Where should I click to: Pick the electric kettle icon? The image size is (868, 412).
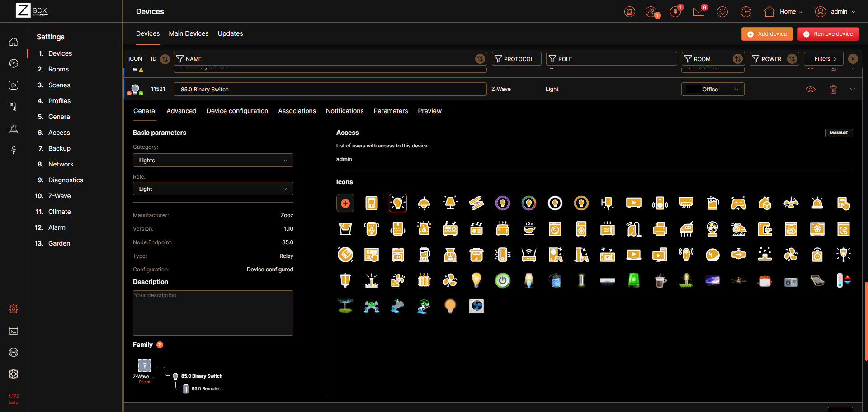tap(712, 204)
